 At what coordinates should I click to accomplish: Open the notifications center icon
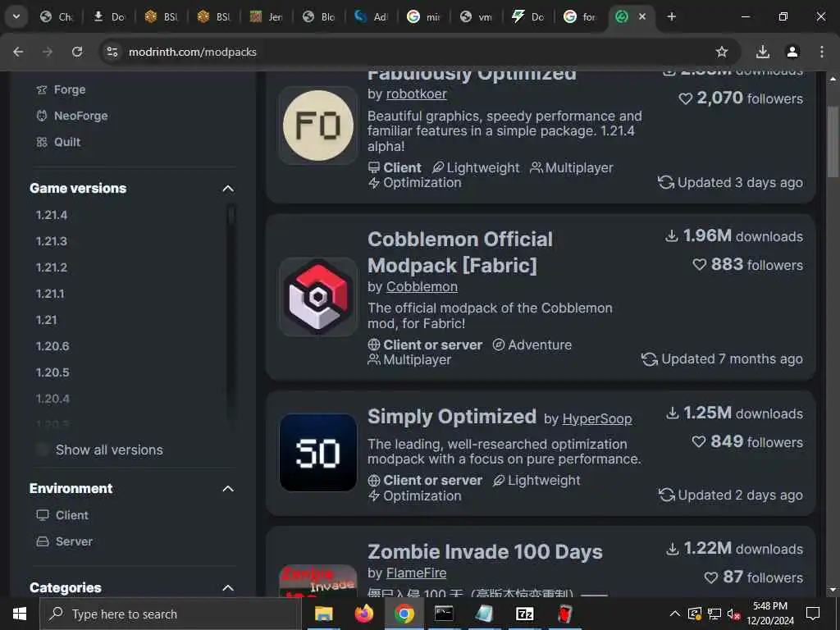(813, 614)
